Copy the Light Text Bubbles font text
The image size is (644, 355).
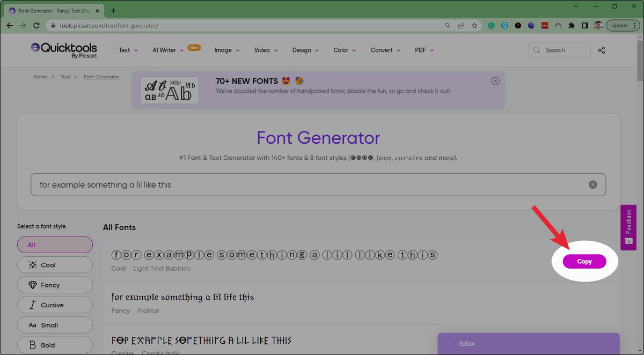point(584,261)
